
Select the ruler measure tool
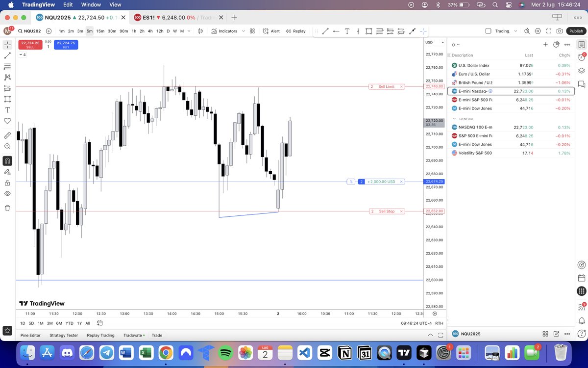(x=7, y=135)
